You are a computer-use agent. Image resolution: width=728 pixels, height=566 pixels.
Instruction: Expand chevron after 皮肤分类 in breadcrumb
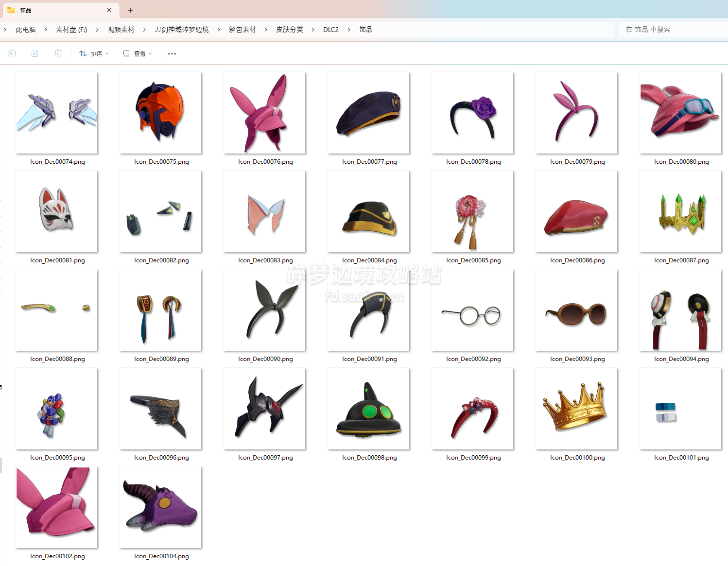pyautogui.click(x=313, y=30)
